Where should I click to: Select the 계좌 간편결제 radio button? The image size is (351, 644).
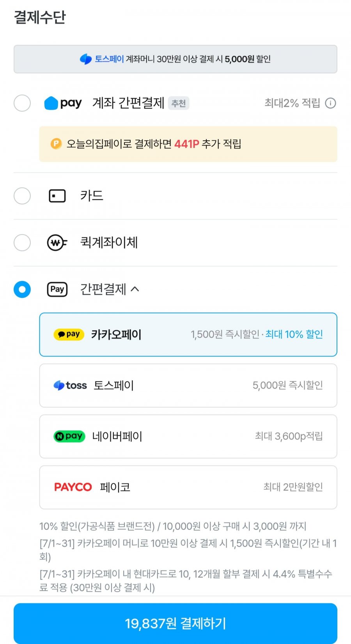(22, 103)
